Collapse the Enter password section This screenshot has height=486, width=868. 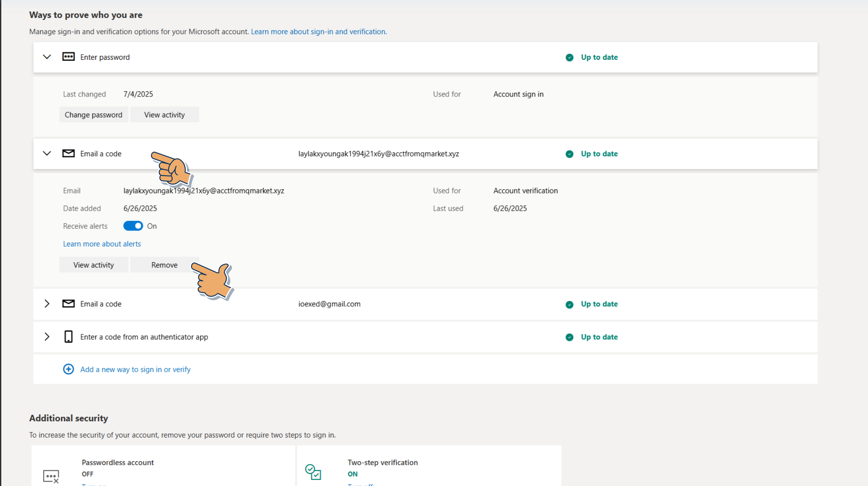(47, 57)
